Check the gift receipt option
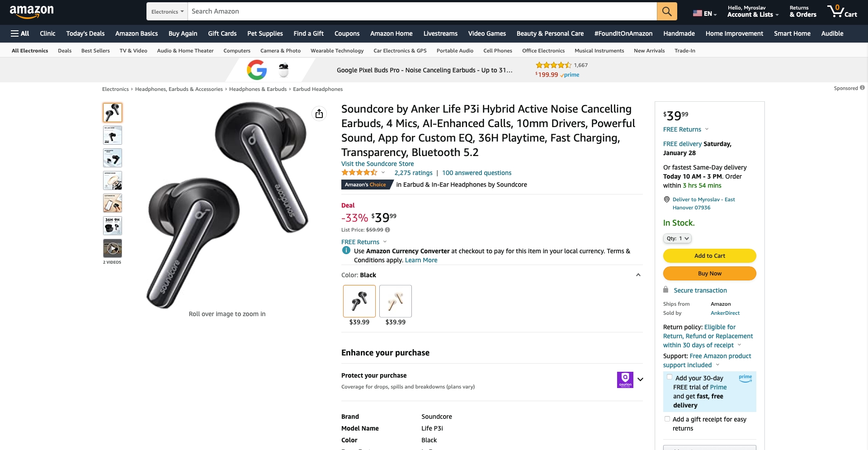The image size is (868, 450). (667, 419)
